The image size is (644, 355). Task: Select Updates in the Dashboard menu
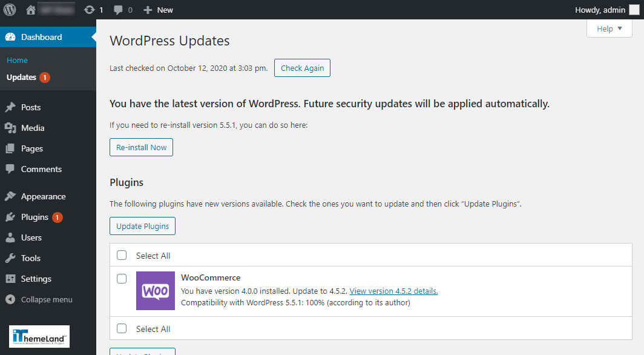22,77
